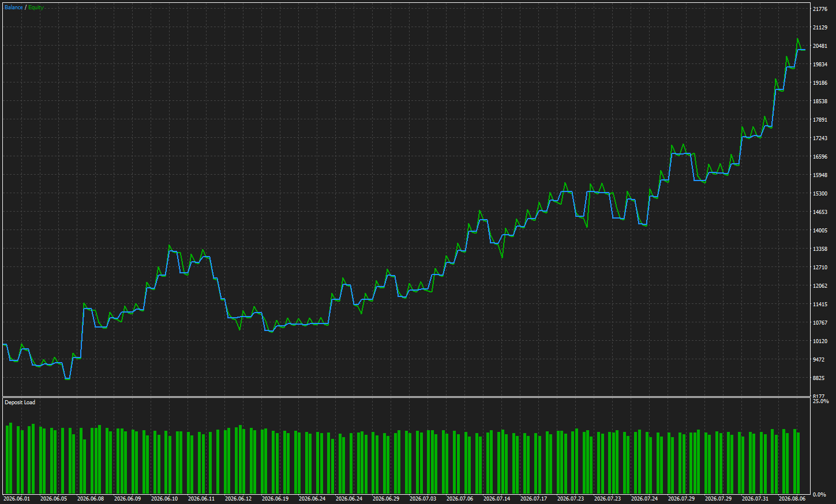Pick the 2026.07.14 date label
The height and width of the screenshot is (504, 836).
(x=497, y=498)
